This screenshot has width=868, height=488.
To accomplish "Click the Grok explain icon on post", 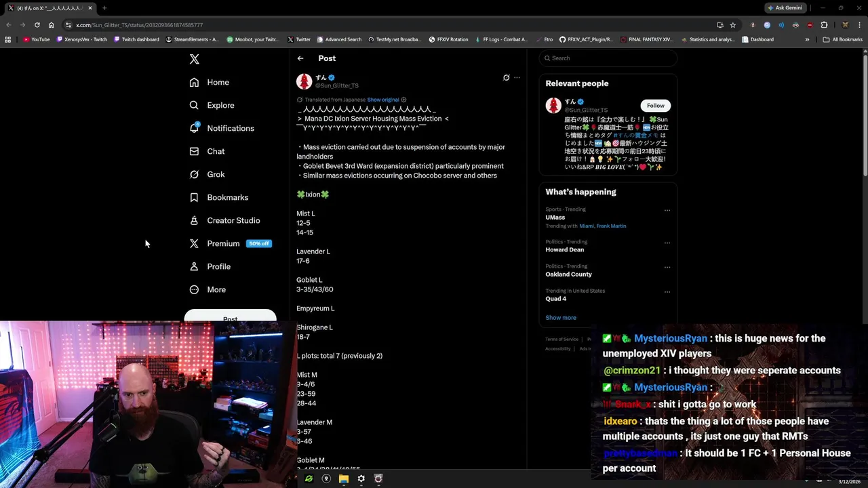I will tap(506, 77).
